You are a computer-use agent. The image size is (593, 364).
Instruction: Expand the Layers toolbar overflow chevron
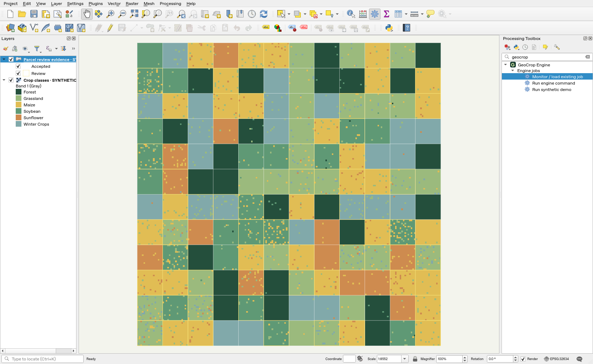[73, 49]
